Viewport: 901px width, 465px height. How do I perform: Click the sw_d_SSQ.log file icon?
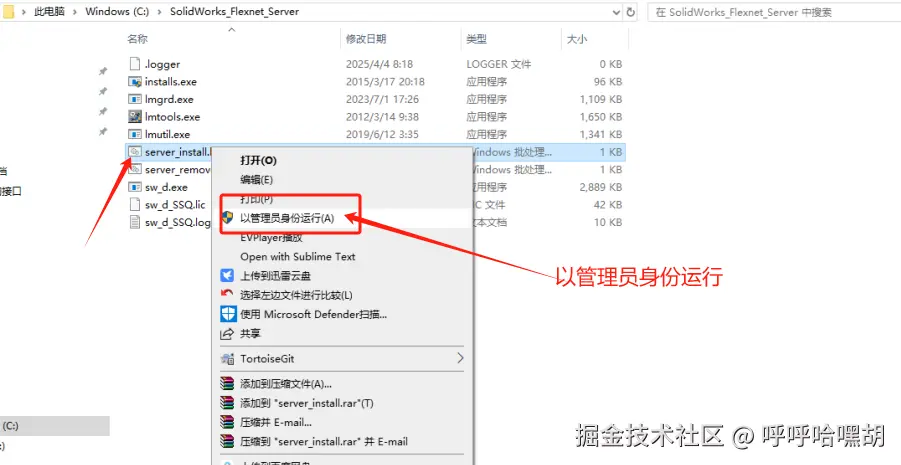134,222
